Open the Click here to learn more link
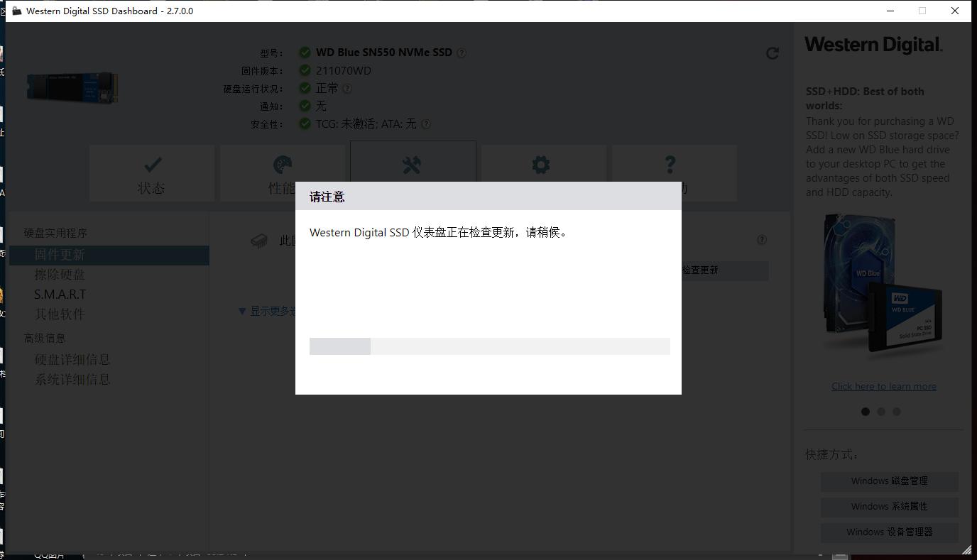Image resolution: width=977 pixels, height=560 pixels. click(x=883, y=386)
